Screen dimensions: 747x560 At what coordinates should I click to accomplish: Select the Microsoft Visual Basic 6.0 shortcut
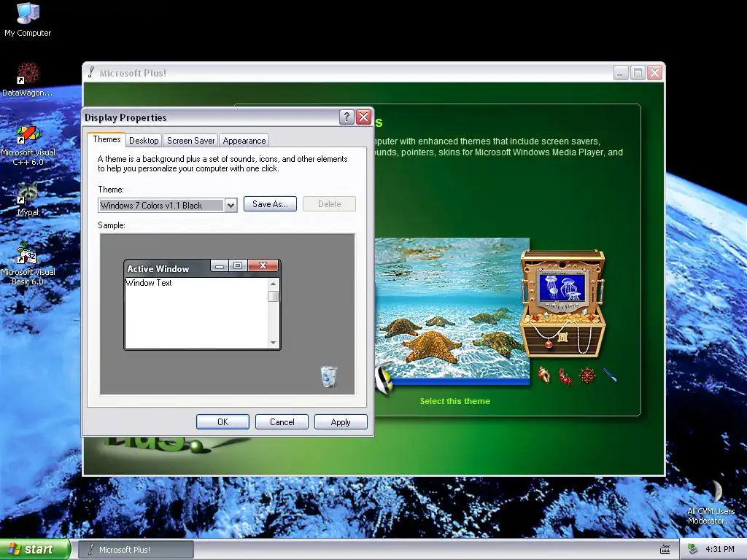pyautogui.click(x=28, y=263)
